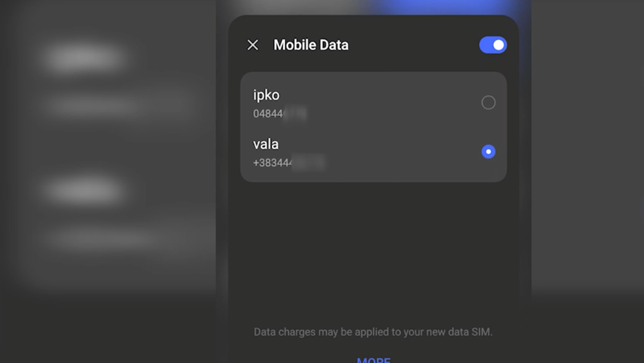Select the ipko SIM radio button
Image resolution: width=644 pixels, height=363 pixels.
pos(488,103)
